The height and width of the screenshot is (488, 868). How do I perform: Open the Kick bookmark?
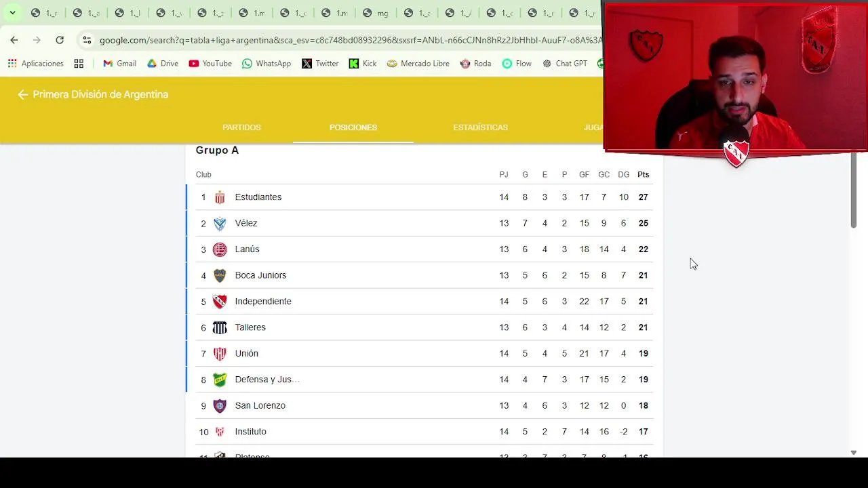[x=363, y=64]
